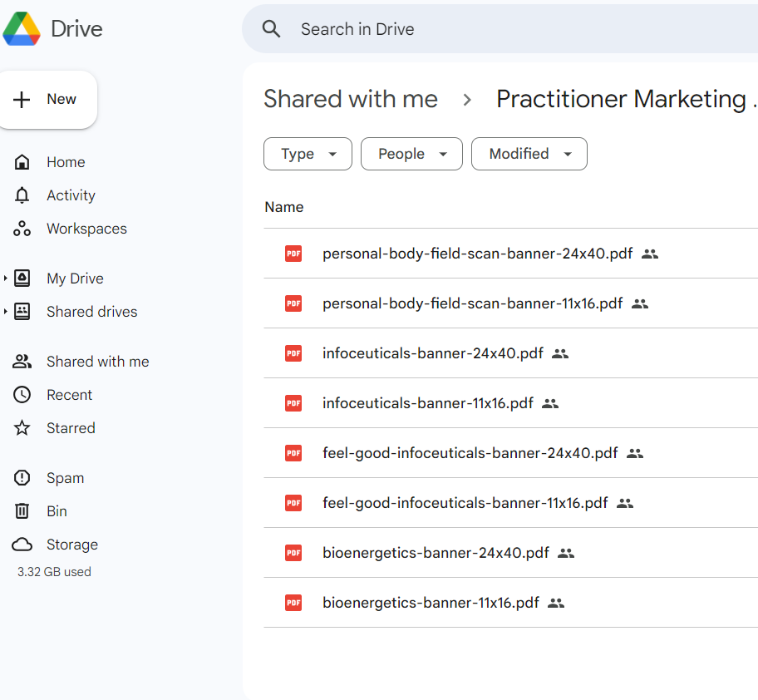
Task: Open Shared drives in sidebar
Action: tap(92, 312)
